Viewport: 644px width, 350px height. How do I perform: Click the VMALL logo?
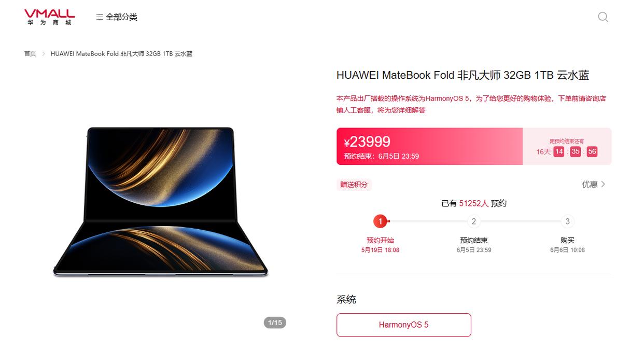(49, 17)
